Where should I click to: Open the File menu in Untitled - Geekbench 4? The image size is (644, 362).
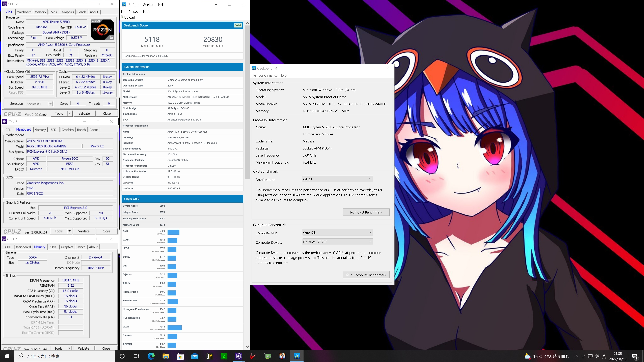tap(123, 12)
